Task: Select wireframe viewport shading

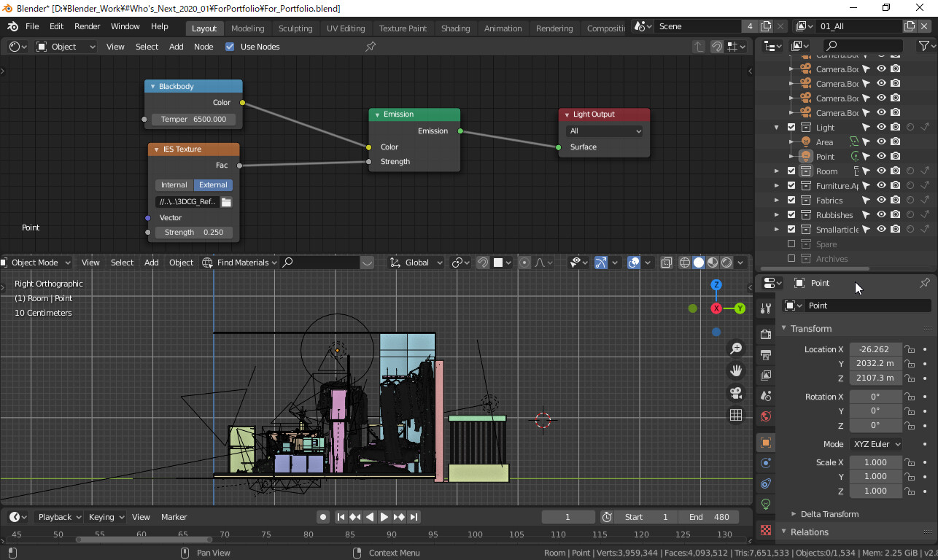Action: pyautogui.click(x=684, y=262)
